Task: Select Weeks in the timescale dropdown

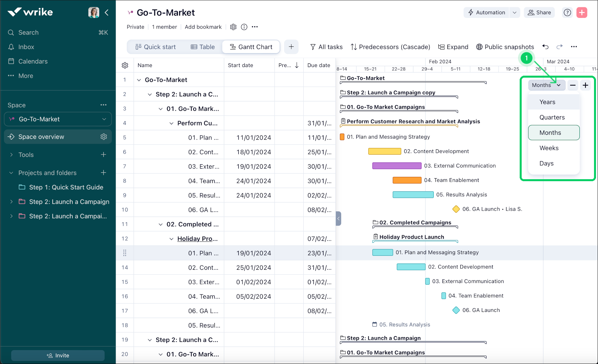Action: pyautogui.click(x=549, y=148)
